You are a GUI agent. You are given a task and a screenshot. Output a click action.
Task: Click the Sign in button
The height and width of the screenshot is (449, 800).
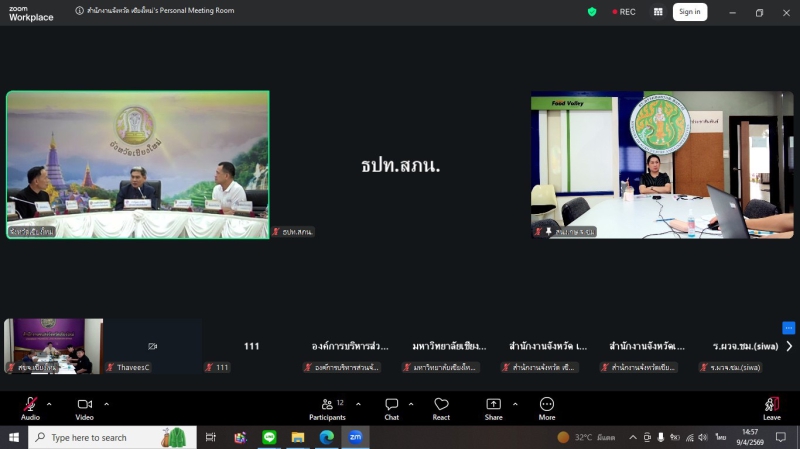[689, 12]
